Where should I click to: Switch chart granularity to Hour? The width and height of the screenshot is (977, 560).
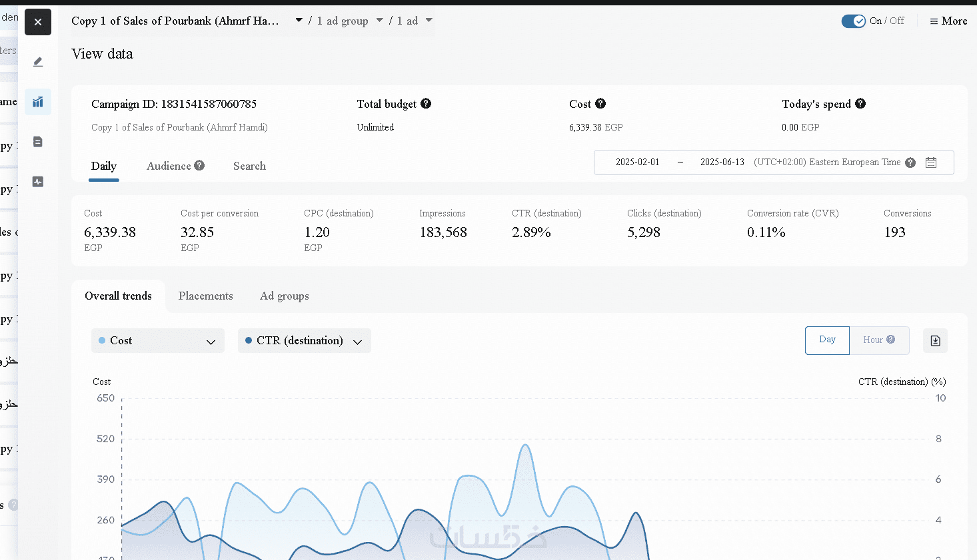tap(878, 340)
